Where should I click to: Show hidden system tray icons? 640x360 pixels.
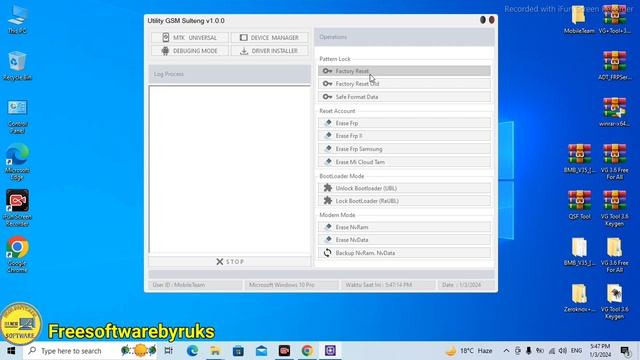coord(506,351)
